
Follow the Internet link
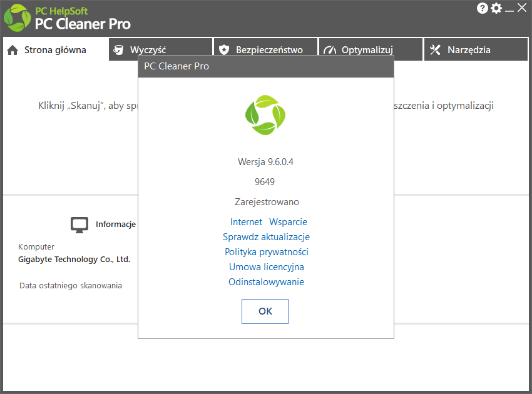coord(247,222)
